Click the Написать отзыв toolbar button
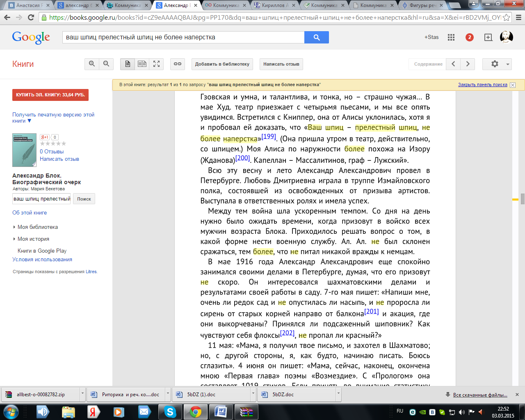This screenshot has width=525, height=420. 281,64
